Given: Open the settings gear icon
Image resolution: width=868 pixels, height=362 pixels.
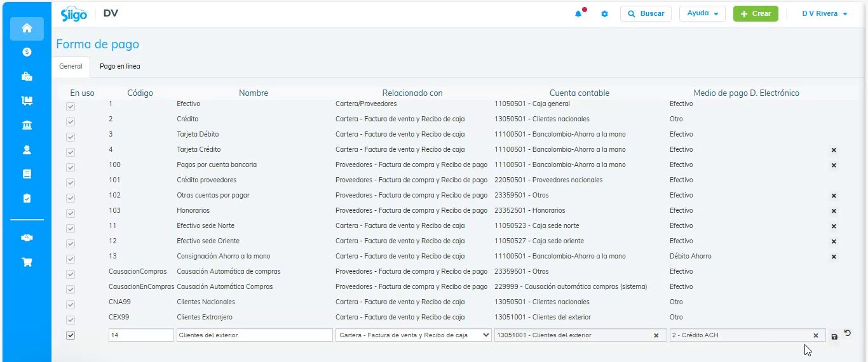Looking at the screenshot, I should (x=604, y=14).
